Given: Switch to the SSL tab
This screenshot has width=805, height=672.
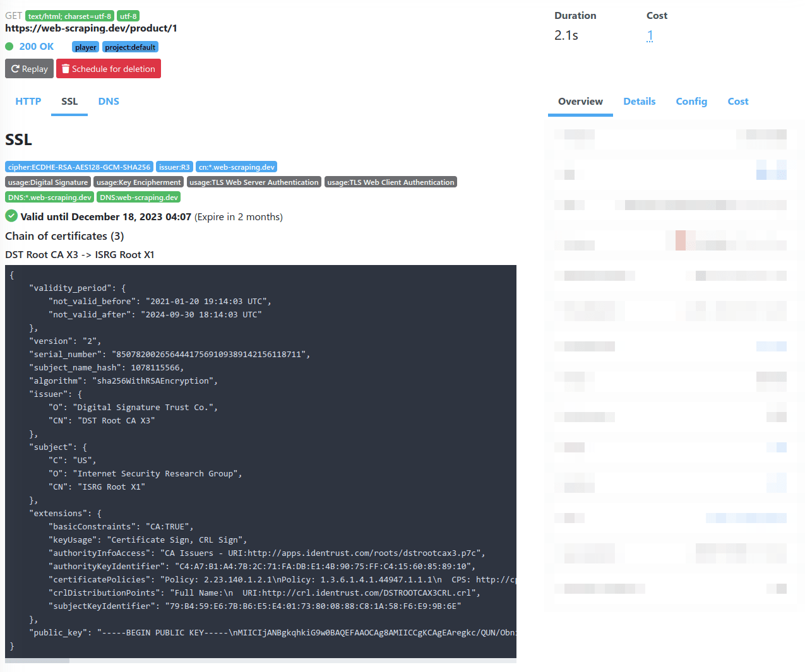Looking at the screenshot, I should [x=69, y=101].
